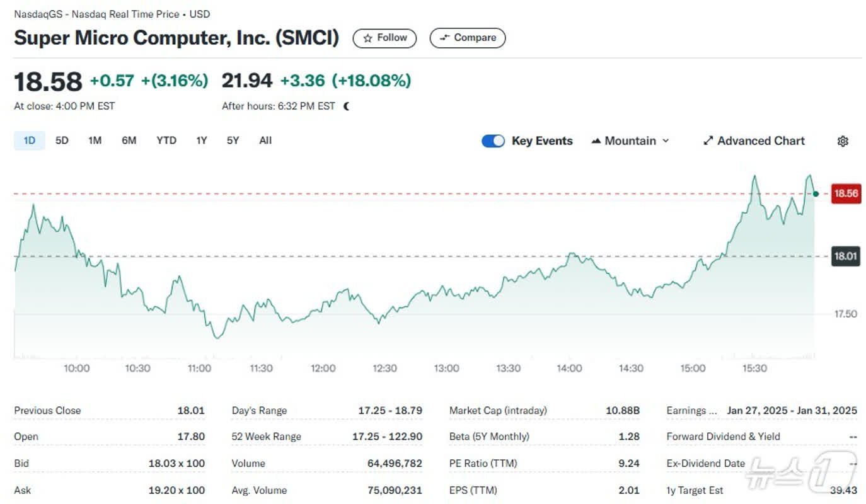Screen dimensions: 866x504
Task: Show the YTD chart range
Action: tap(166, 140)
